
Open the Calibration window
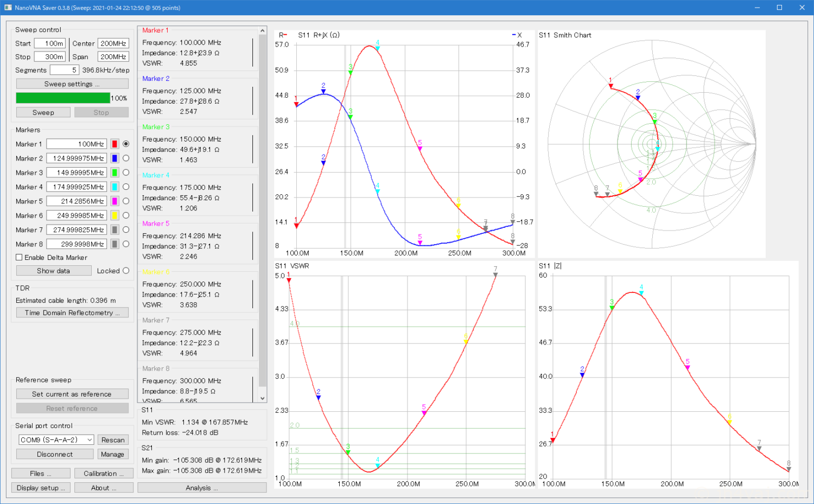104,474
